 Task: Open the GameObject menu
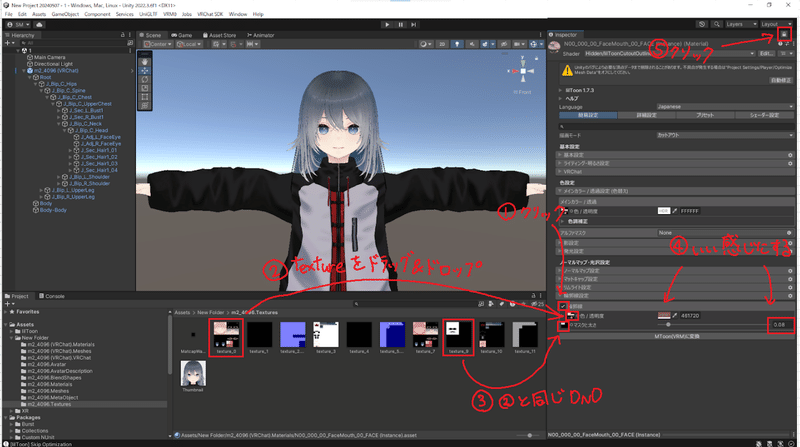click(65, 14)
